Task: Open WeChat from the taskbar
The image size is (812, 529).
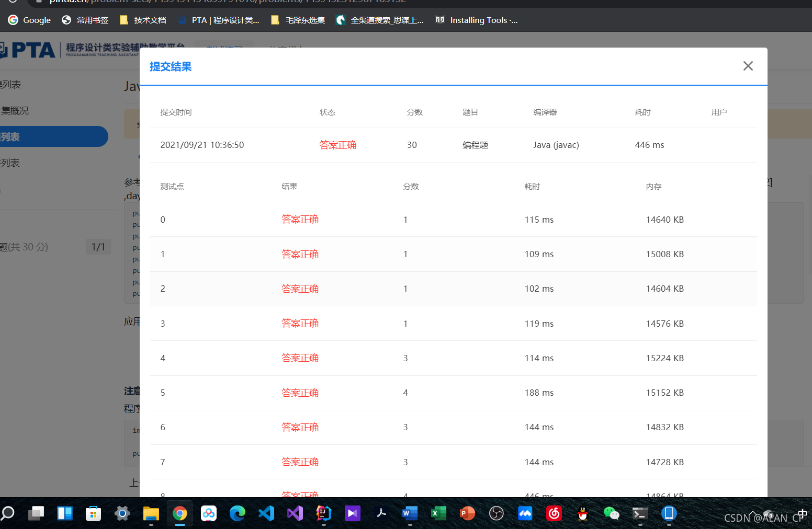Action: click(611, 513)
